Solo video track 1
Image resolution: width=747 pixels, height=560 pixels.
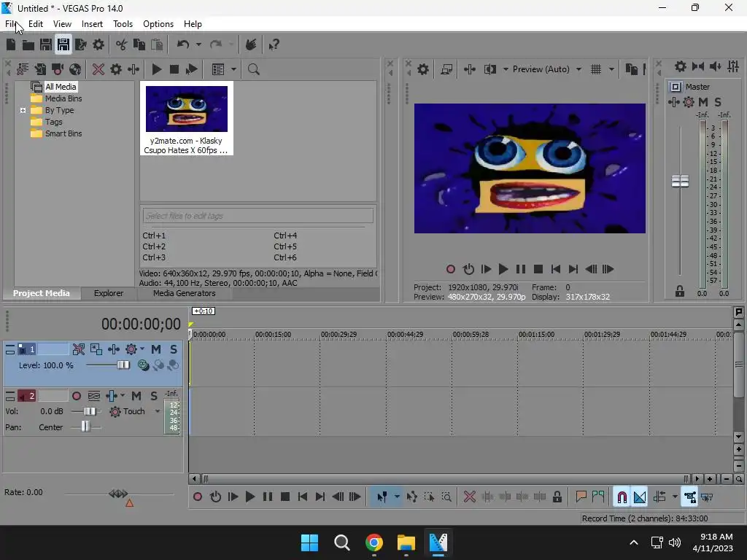tap(174, 349)
